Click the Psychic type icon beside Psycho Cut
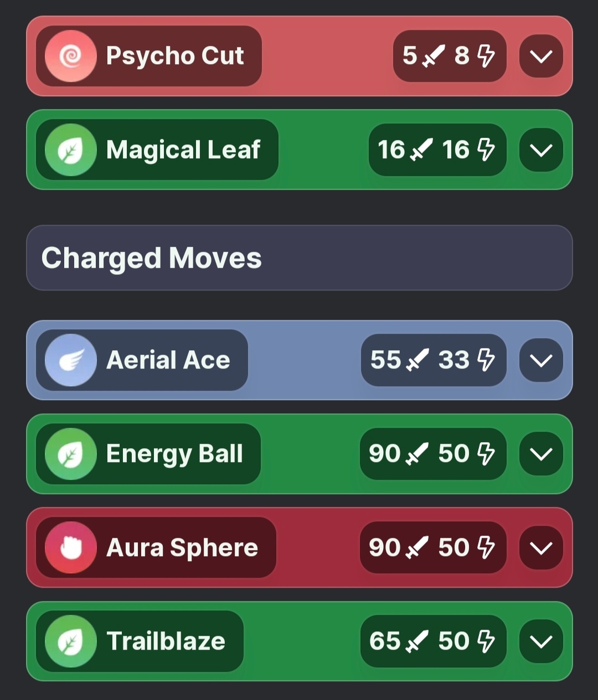Viewport: 598px width, 700px height. pos(71,56)
